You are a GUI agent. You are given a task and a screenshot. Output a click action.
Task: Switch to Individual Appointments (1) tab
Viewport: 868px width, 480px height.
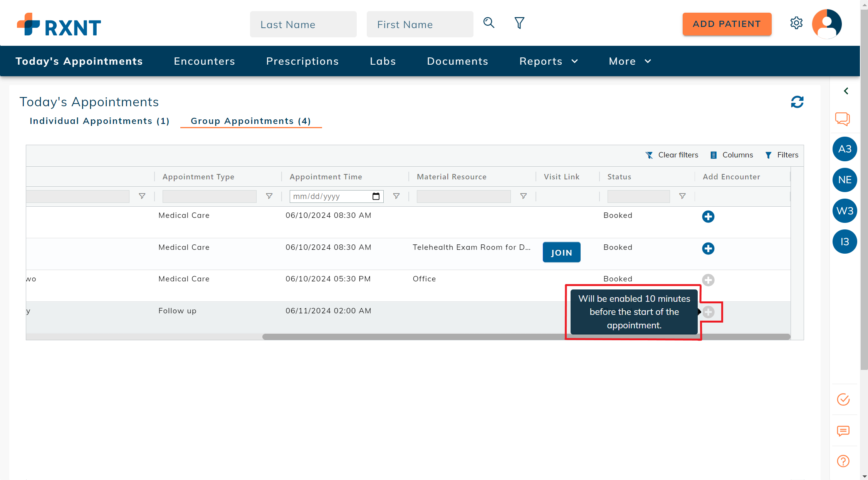click(x=99, y=121)
